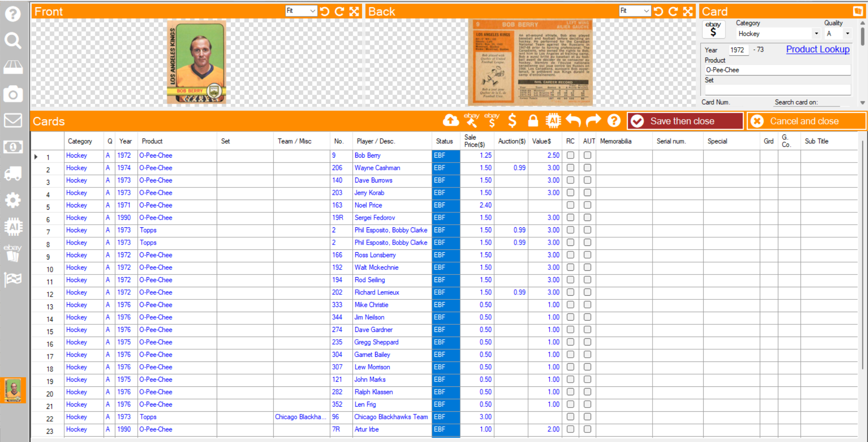Viewport: 868px width, 442px height.
Task: Open the shipping truck tool in the sidebar
Action: (x=13, y=173)
